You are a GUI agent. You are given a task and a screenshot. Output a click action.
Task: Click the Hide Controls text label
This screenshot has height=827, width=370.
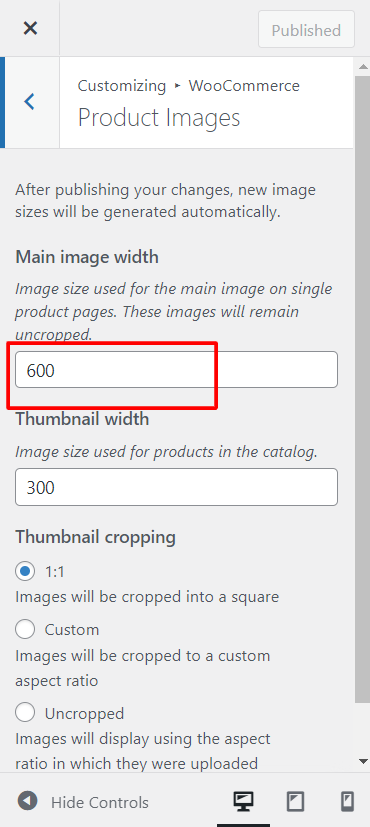tap(100, 803)
